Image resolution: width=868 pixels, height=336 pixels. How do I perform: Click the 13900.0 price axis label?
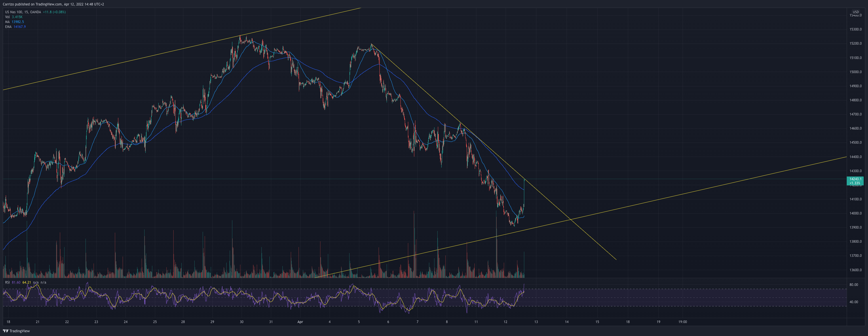pyautogui.click(x=856, y=227)
